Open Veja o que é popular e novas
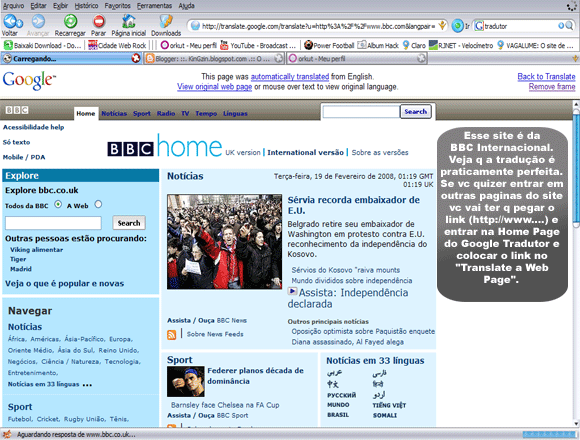The height and width of the screenshot is (440, 580). tap(64, 284)
